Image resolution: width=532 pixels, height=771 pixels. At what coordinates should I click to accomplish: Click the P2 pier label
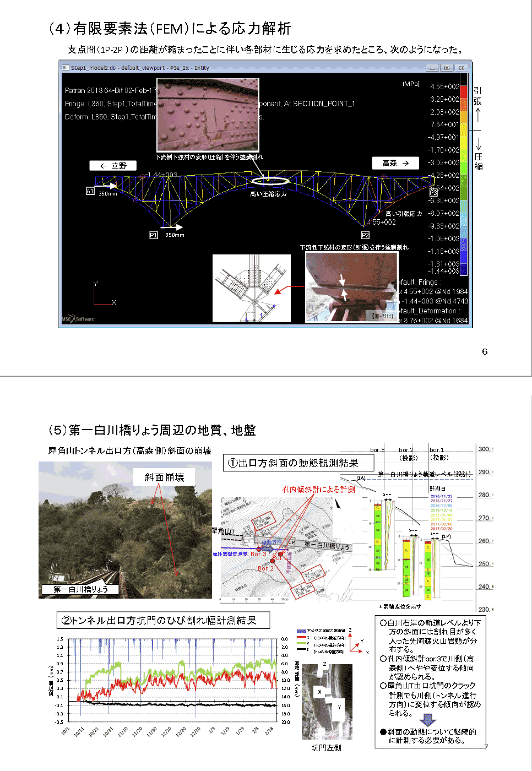(365, 235)
